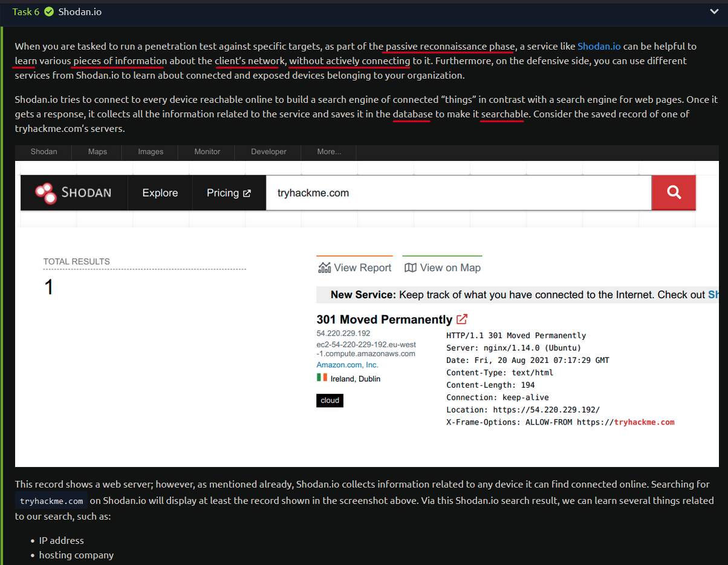Viewport: 728px width, 565px height.
Task: Select the Developer tab
Action: (268, 152)
